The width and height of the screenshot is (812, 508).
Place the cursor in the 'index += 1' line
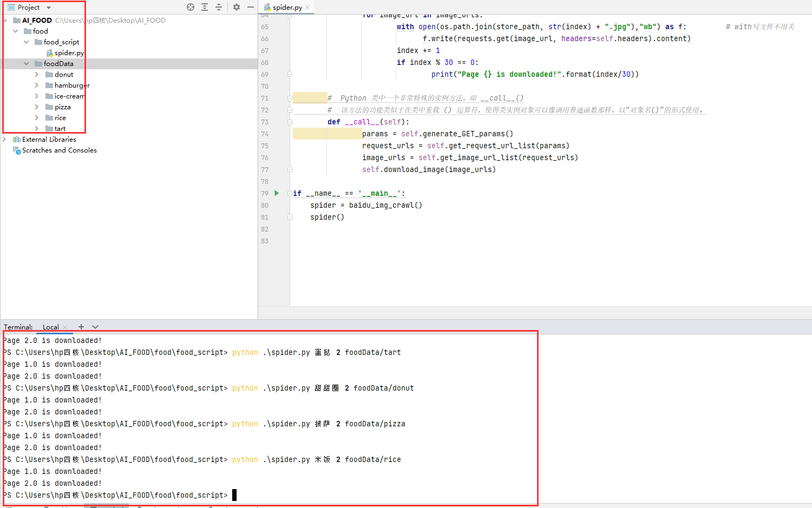[418, 50]
